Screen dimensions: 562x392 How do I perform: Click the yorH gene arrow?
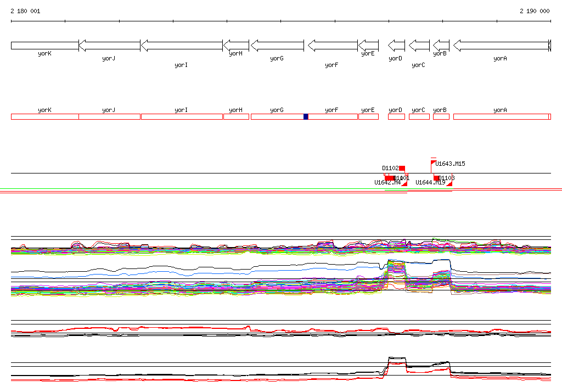click(x=236, y=46)
